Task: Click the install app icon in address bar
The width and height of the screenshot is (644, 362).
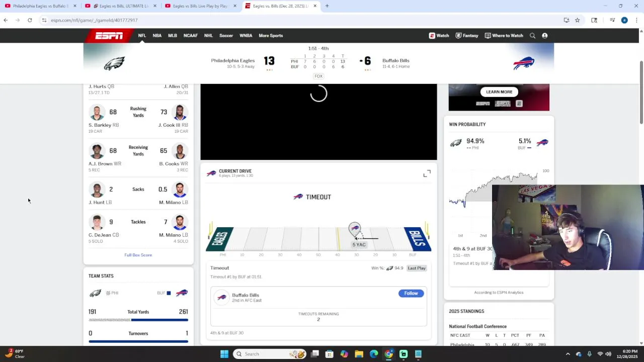Action: pyautogui.click(x=566, y=20)
